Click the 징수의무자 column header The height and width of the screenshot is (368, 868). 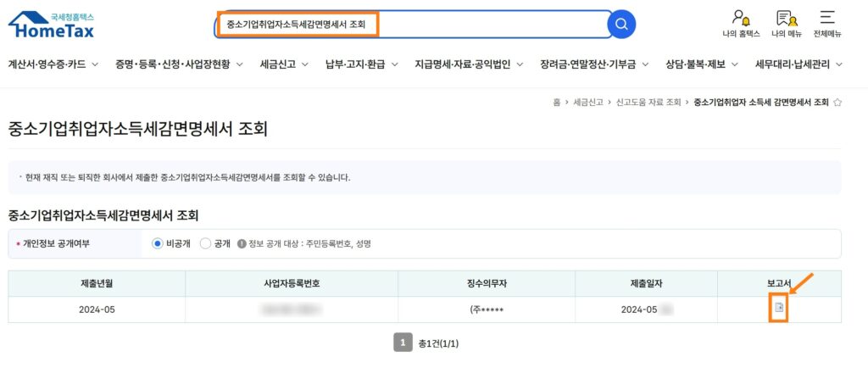click(x=487, y=283)
